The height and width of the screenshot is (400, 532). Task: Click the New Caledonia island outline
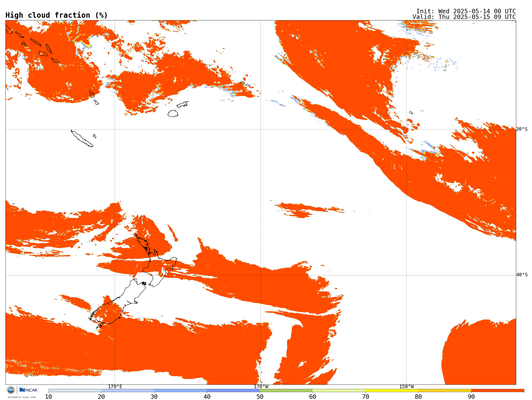(82, 138)
